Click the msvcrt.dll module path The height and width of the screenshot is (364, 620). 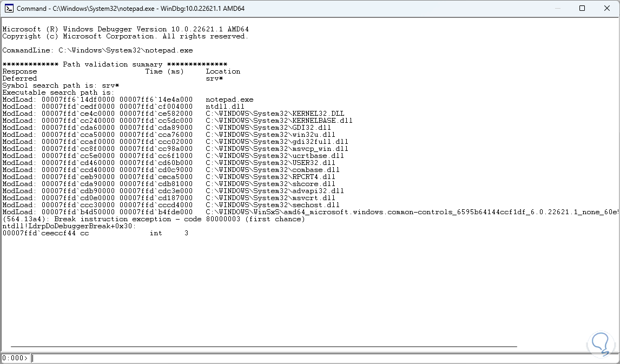pos(271,198)
